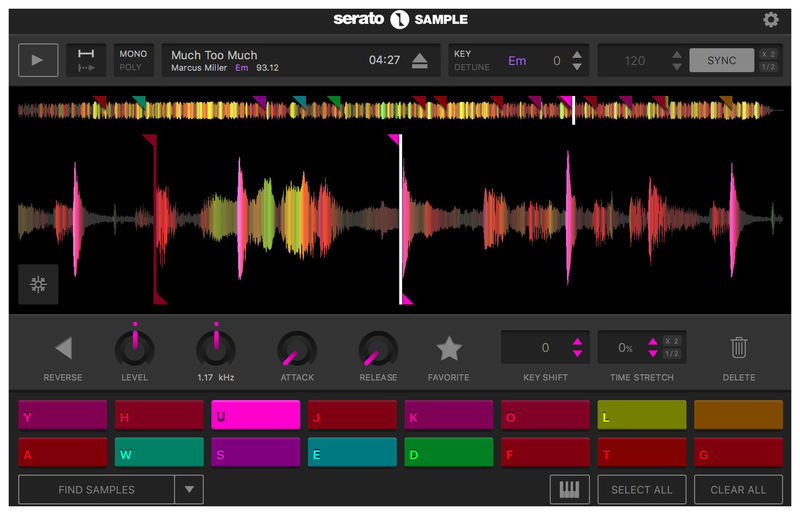Screen dimensions: 800x515
Task: Click the freeze snowflake icon
Action: coord(38,284)
